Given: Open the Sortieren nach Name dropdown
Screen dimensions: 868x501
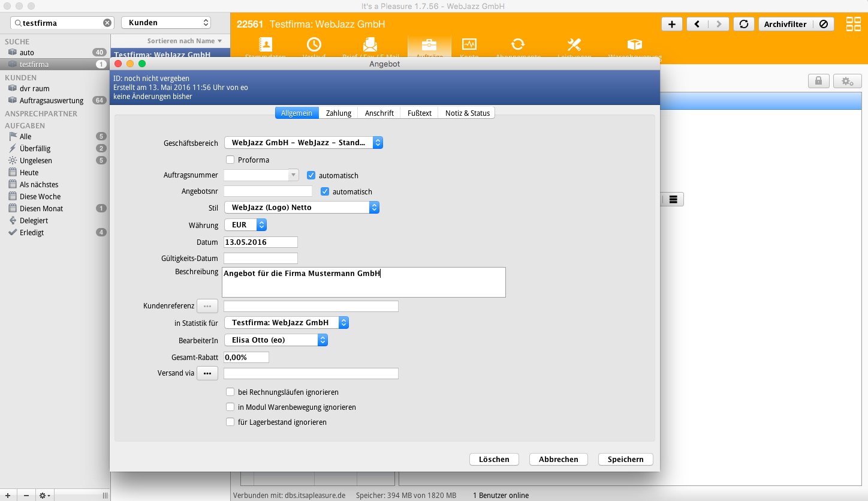Looking at the screenshot, I should pyautogui.click(x=185, y=41).
